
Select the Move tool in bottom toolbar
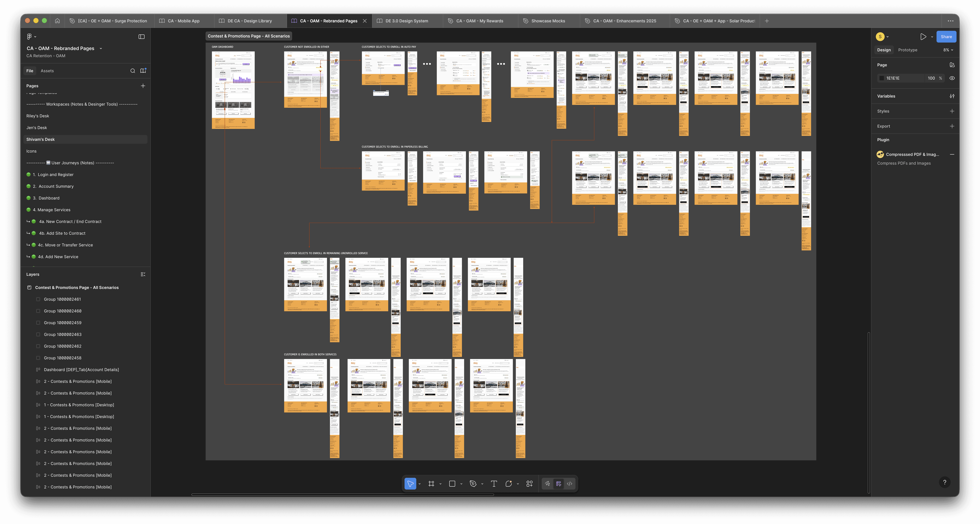point(410,484)
